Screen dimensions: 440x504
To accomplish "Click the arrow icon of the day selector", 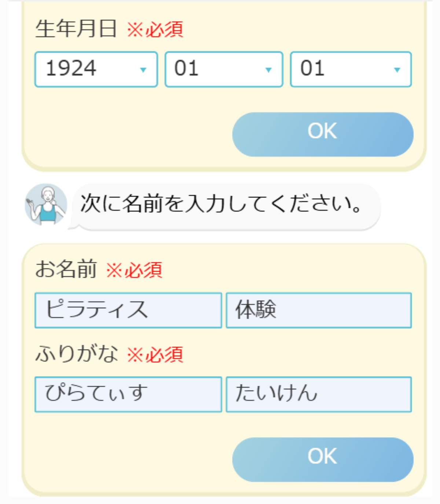I will click(397, 70).
